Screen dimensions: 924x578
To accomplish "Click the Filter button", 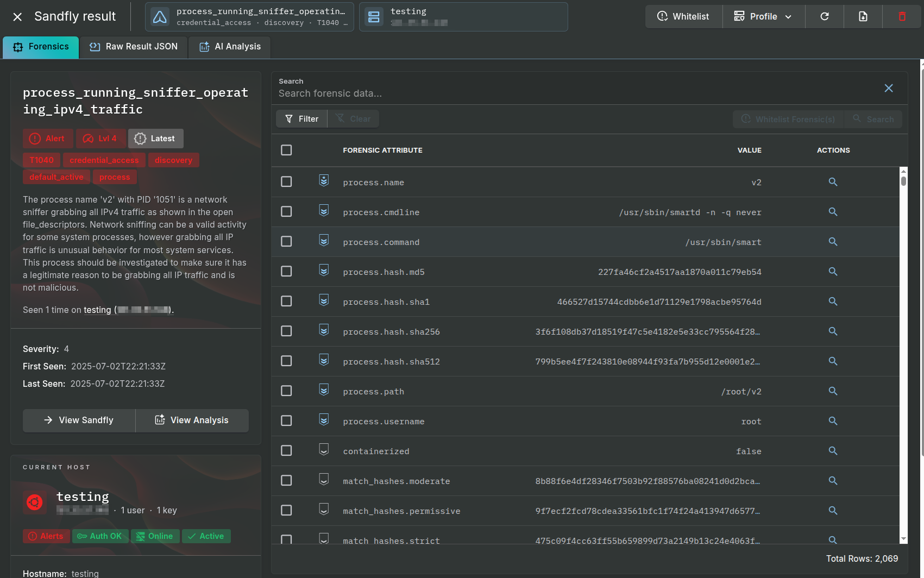I will [301, 118].
